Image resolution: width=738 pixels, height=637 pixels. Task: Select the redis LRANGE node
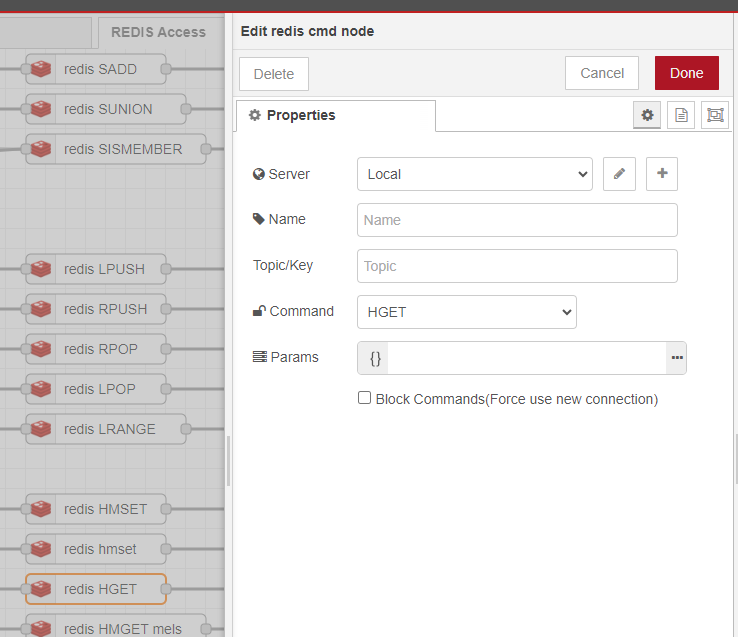point(106,429)
